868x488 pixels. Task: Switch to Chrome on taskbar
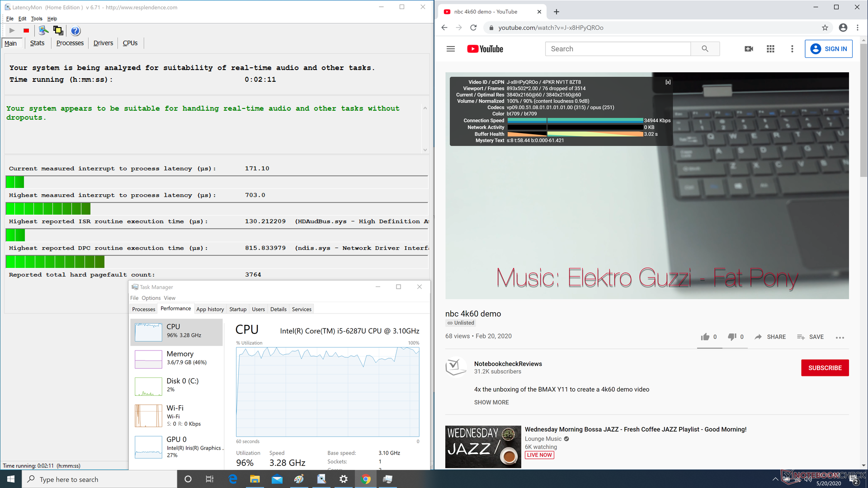pos(366,479)
